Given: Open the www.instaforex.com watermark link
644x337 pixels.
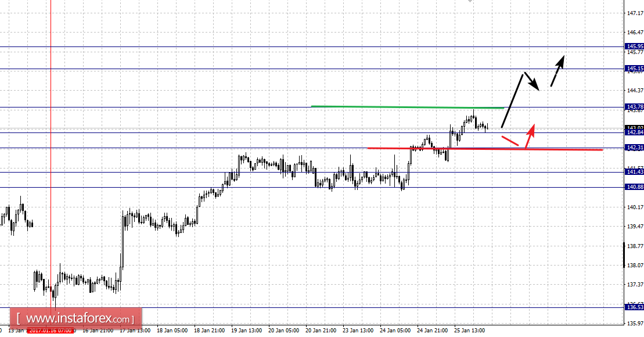Looking at the screenshot, I should [76, 318].
